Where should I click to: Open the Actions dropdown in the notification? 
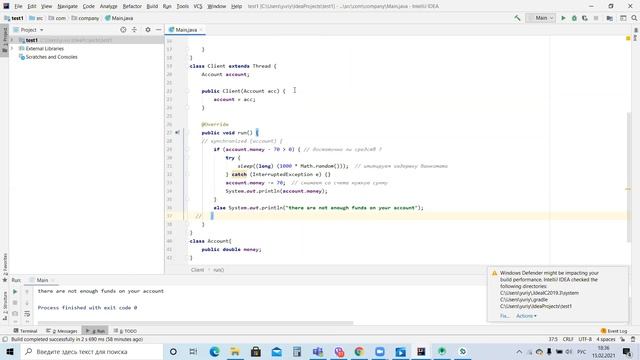pos(526,316)
